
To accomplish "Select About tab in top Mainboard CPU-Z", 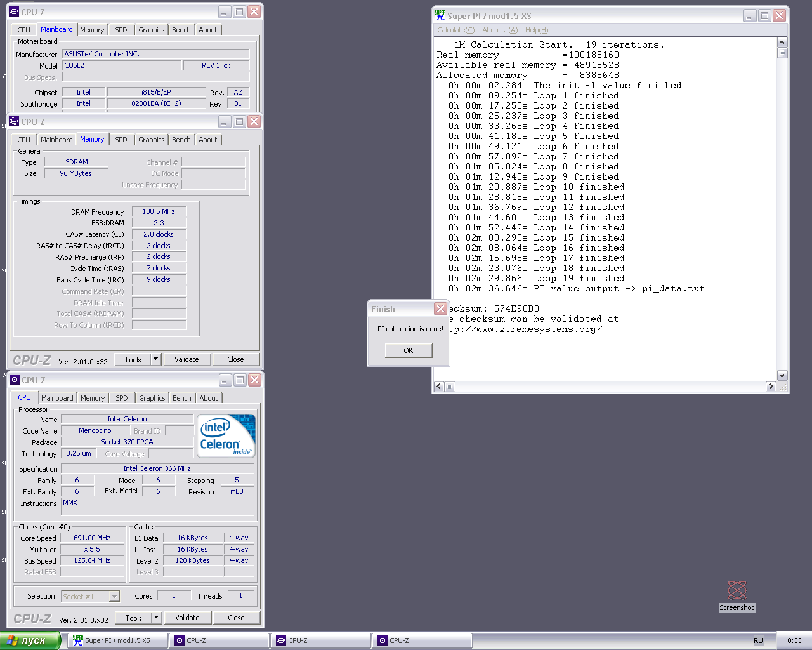I will pos(208,30).
